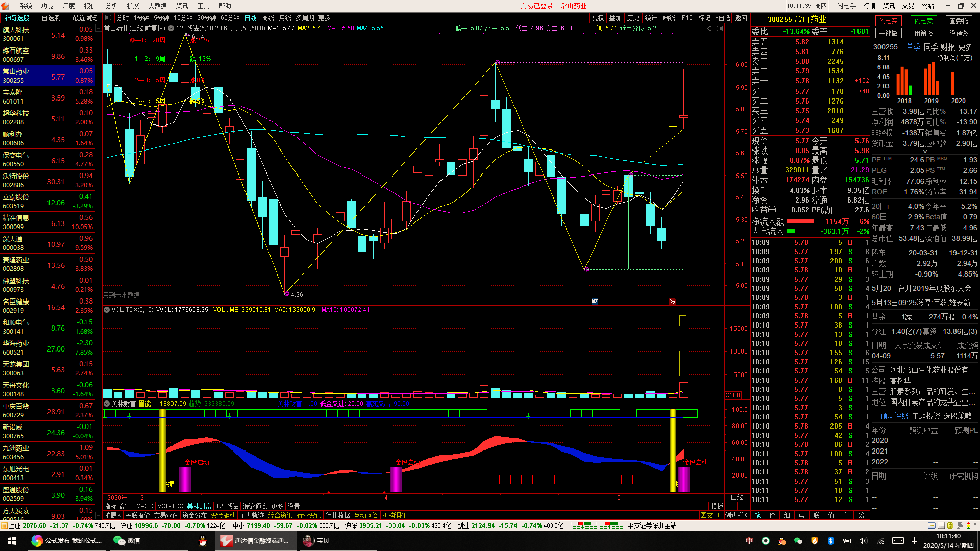The width and height of the screenshot is (980, 551).
Task: Expand VOL-TDX indicator options arrow
Action: point(107,310)
